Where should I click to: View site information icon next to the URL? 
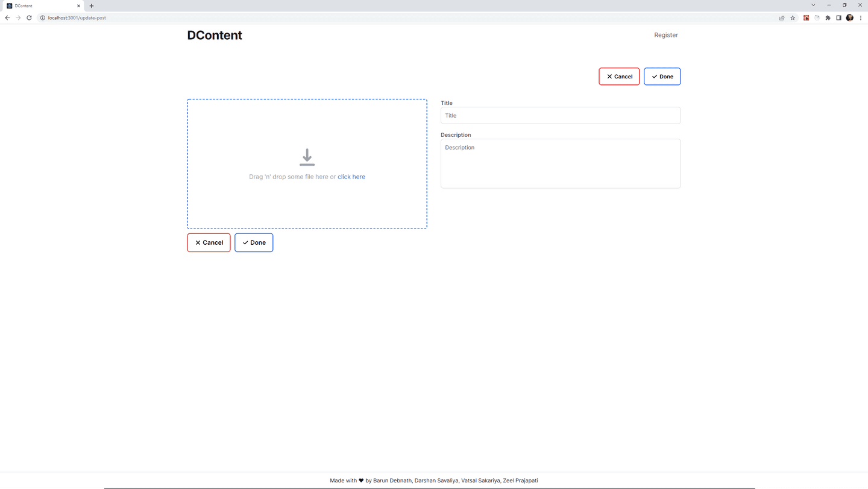[42, 17]
